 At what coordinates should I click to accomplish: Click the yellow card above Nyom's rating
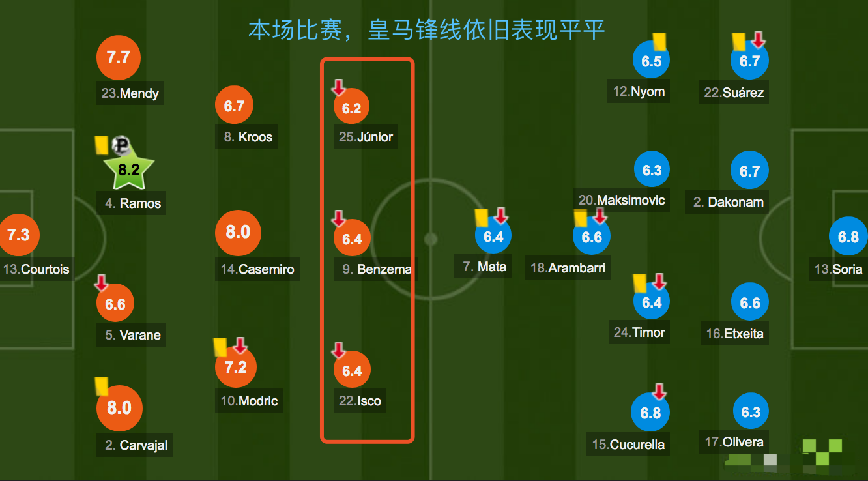[659, 42]
